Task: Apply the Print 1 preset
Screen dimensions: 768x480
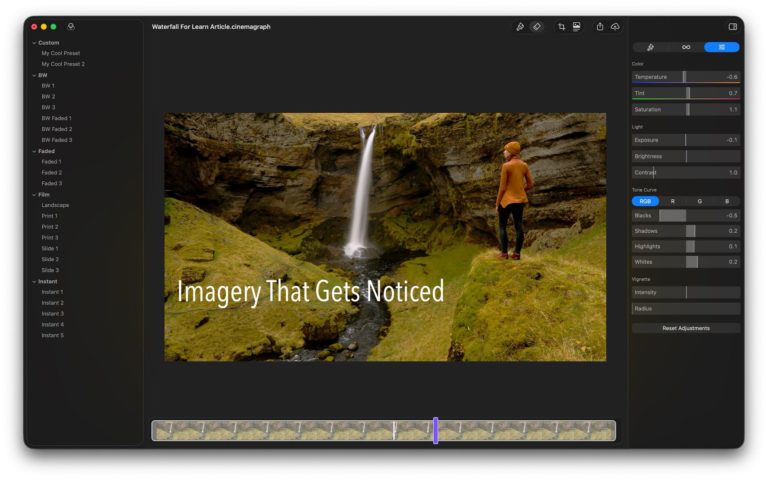Action: pos(49,216)
